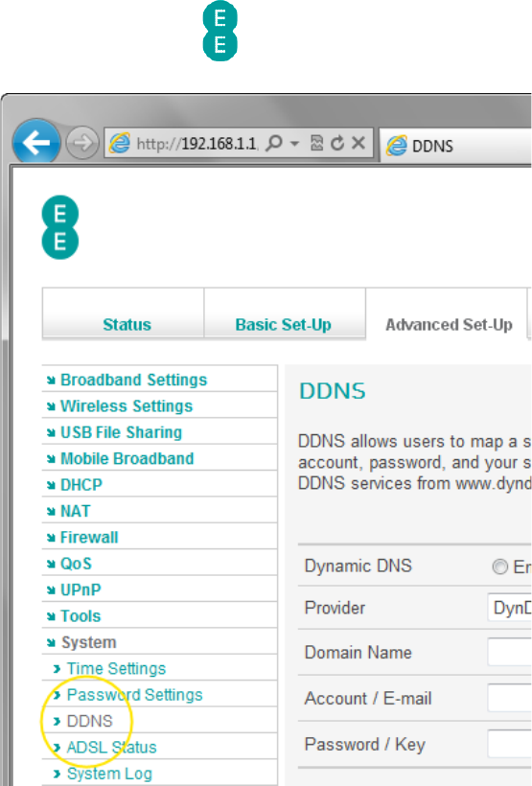Open UPnP menu item
532x786 pixels.
[81, 589]
